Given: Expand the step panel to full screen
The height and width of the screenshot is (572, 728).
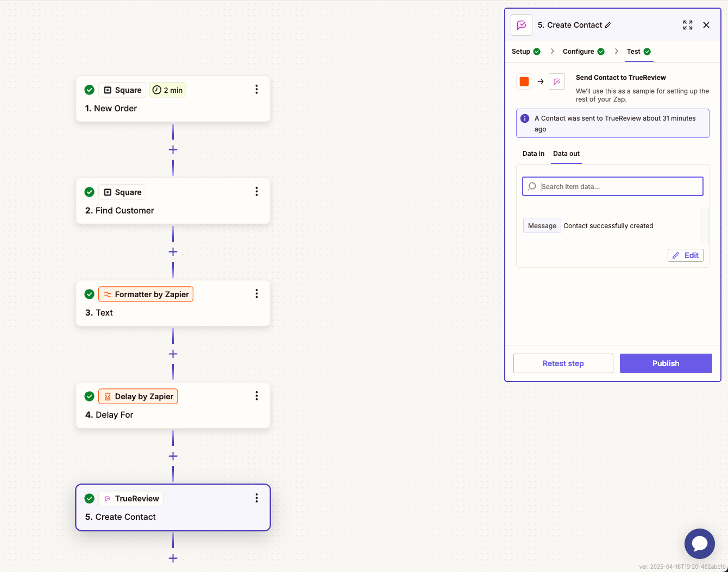Looking at the screenshot, I should (688, 25).
